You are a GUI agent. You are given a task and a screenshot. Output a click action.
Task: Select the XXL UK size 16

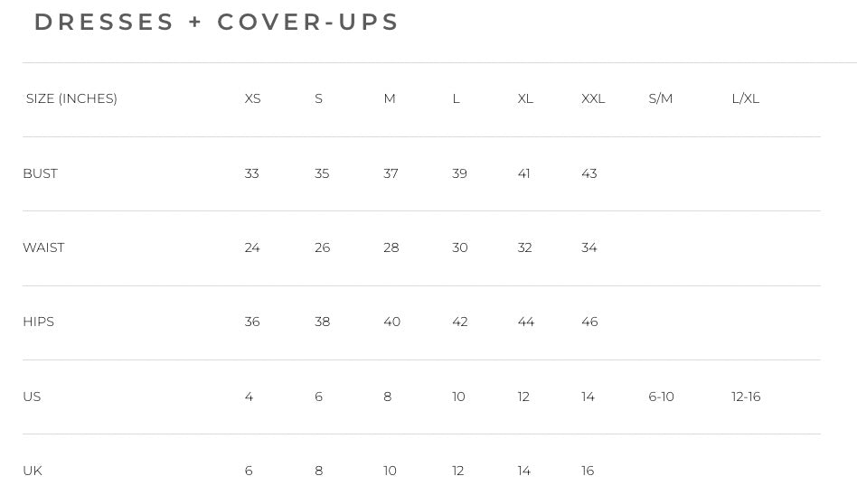(588, 471)
